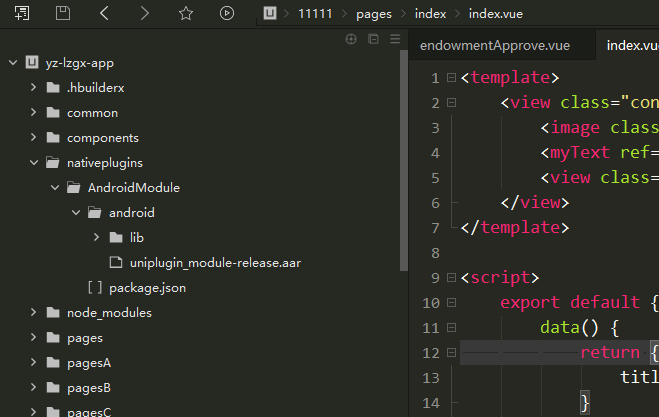Click the index.vue breadcrumb segment

(x=496, y=14)
